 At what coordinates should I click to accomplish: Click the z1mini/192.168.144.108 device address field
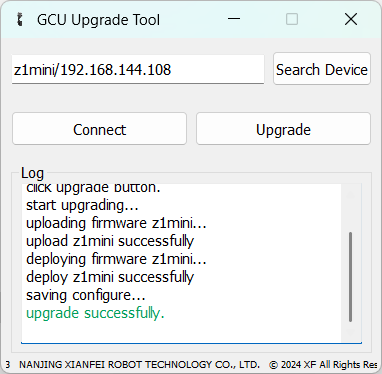pos(138,69)
